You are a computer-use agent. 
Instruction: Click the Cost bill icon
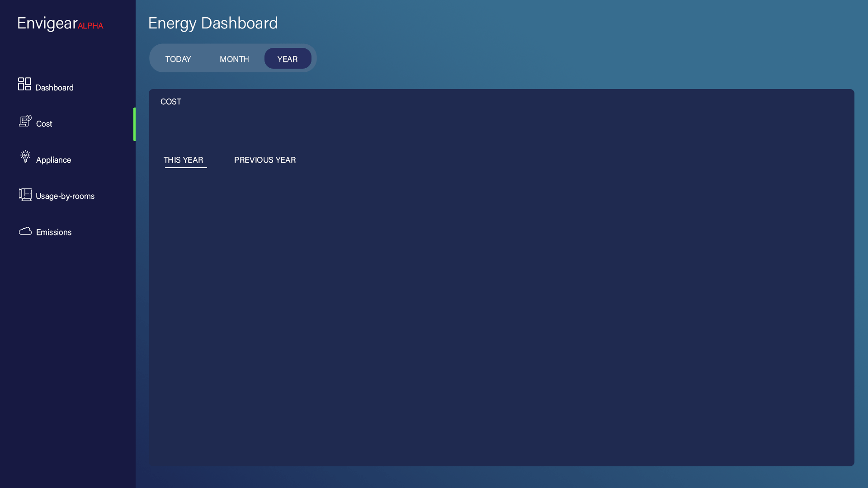click(25, 121)
